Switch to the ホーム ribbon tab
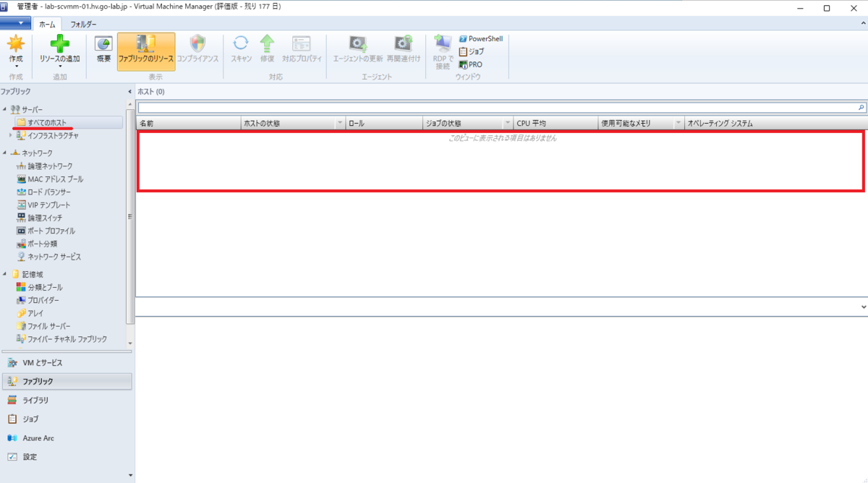This screenshot has width=868, height=483. pos(47,24)
